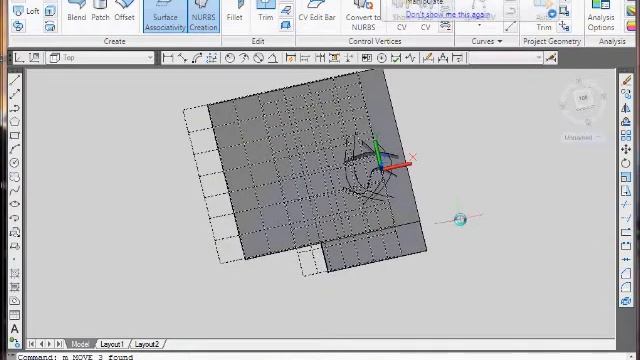Open the CV Edit Bar tool
Viewport: 640px width, 360px height.
pyautogui.click(x=317, y=11)
